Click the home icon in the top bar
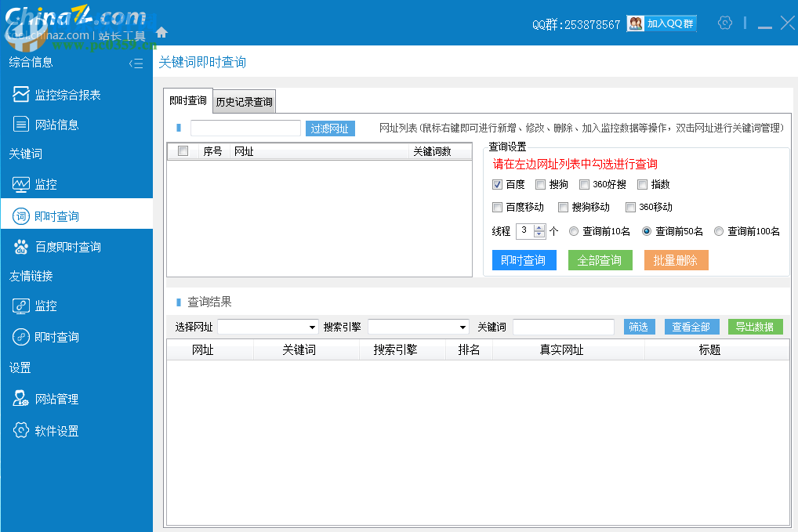 point(162,34)
